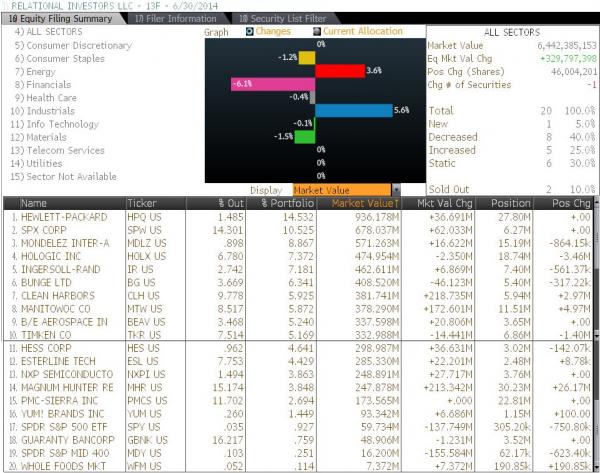Open the Security List Filter tab

click(x=283, y=18)
